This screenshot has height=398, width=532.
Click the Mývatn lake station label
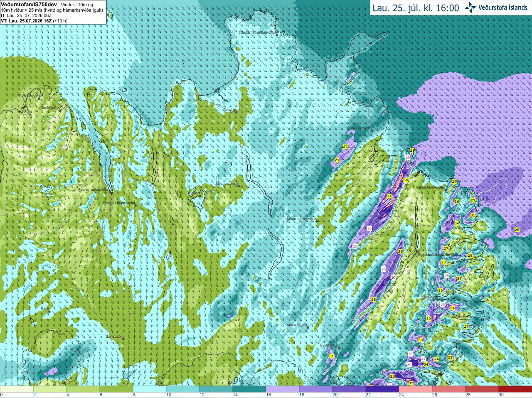194,193
